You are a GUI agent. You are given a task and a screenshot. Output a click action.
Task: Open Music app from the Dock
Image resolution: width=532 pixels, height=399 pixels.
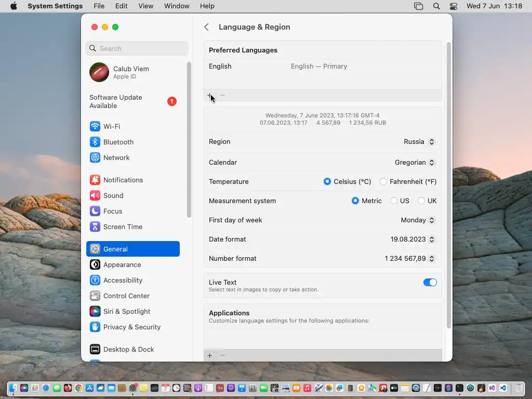pos(307,388)
